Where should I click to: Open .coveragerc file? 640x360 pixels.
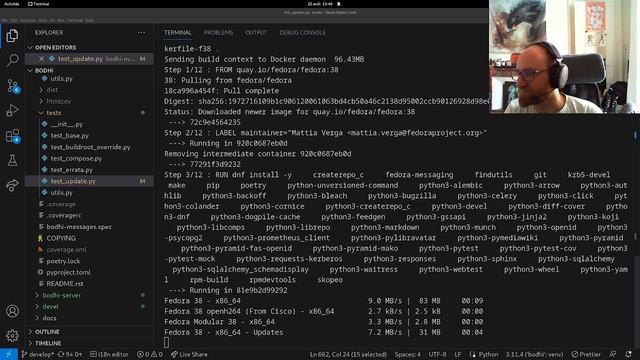click(64, 215)
